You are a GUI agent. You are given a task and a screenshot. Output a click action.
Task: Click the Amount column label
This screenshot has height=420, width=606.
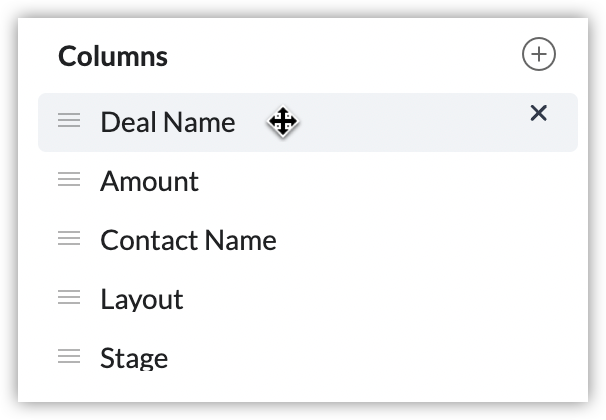149,181
